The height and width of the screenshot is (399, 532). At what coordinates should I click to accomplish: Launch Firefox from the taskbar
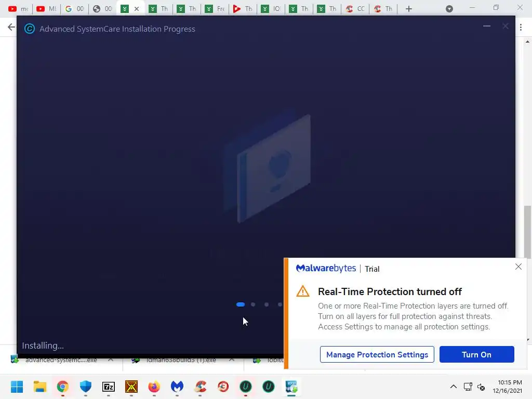point(154,387)
